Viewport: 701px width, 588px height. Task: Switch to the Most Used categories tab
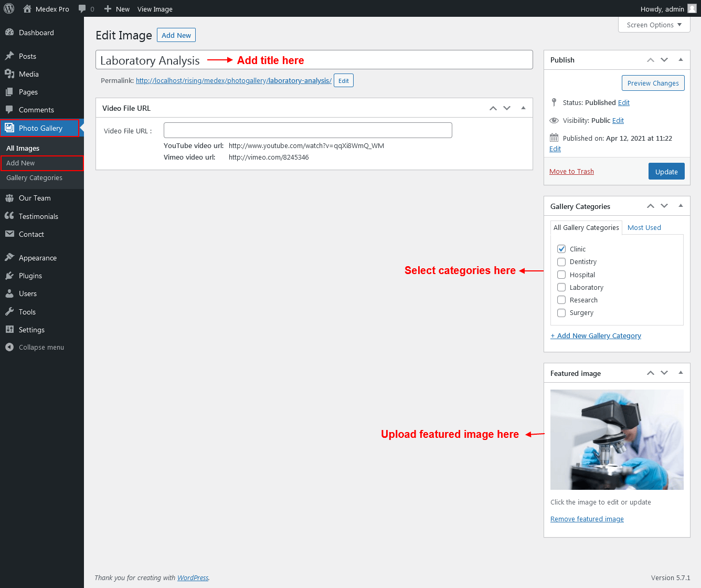click(x=644, y=227)
